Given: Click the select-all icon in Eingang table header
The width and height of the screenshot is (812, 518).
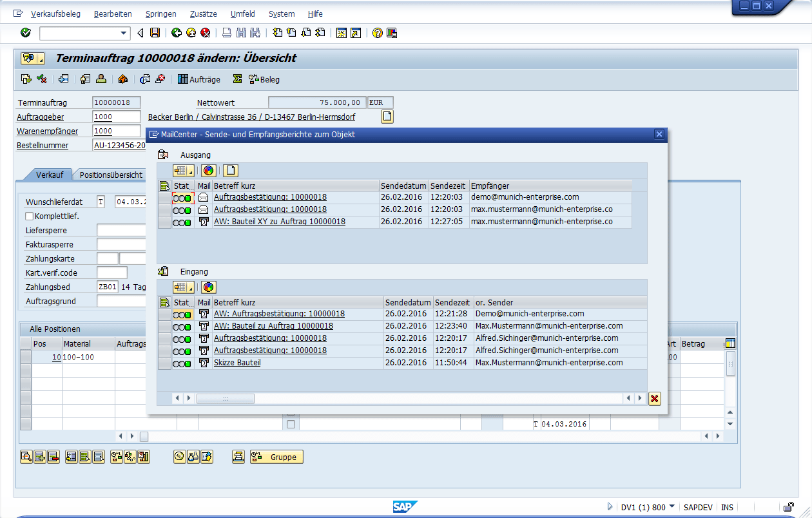Looking at the screenshot, I should pos(164,302).
